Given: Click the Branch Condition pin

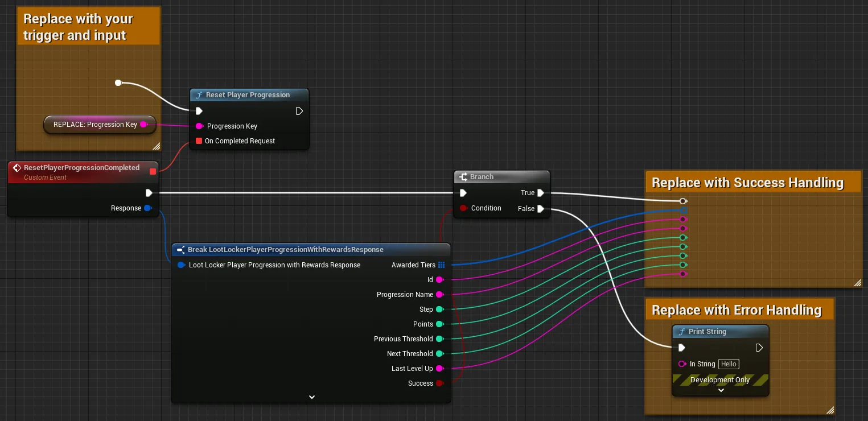Looking at the screenshot, I should click(x=463, y=208).
